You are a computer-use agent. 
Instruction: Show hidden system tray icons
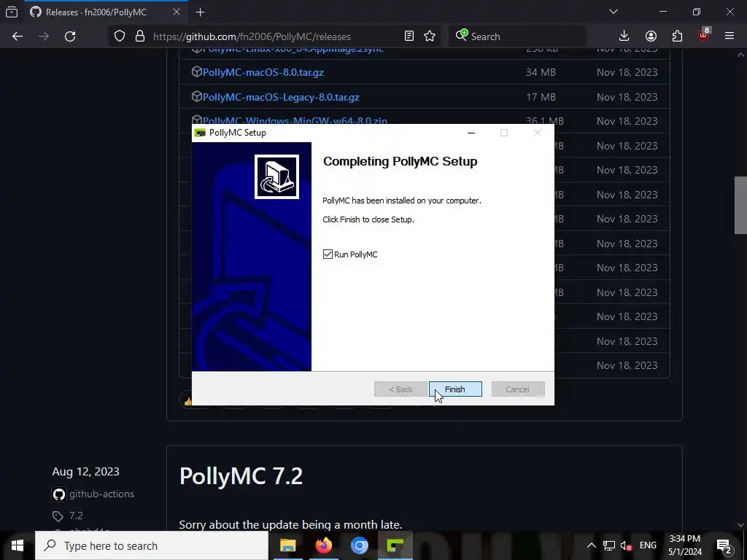pyautogui.click(x=591, y=545)
